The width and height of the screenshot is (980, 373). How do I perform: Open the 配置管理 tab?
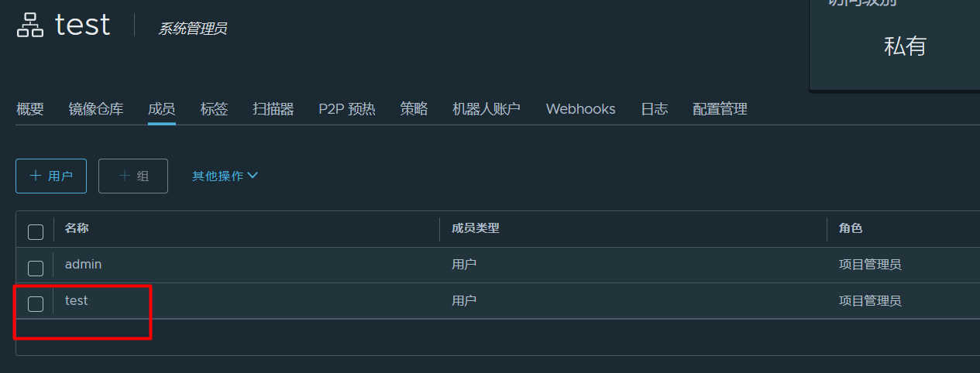click(x=720, y=109)
